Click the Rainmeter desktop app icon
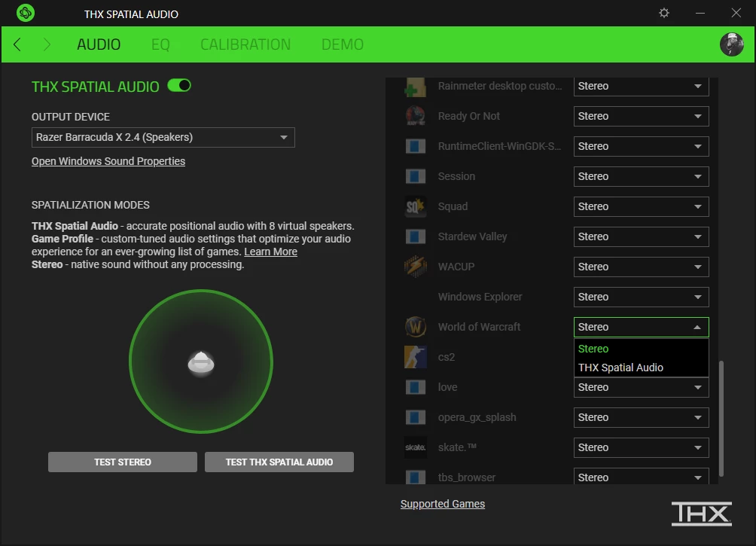Screen dimensions: 756x546 click(x=415, y=87)
